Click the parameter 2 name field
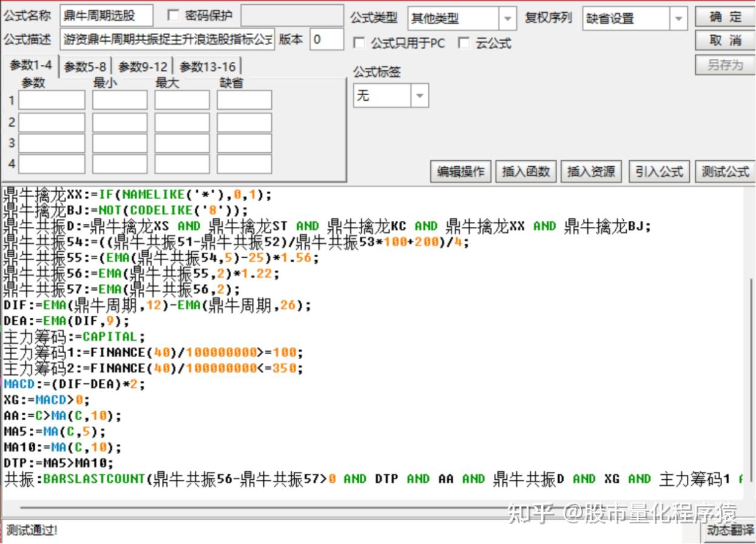Screen dimensions: 756x544 (x=52, y=122)
